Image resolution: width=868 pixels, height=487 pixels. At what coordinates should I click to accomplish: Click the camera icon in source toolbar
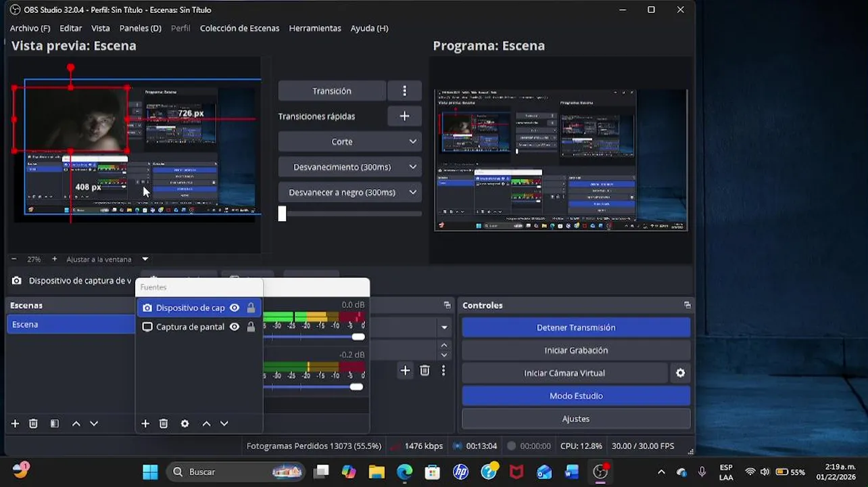click(17, 281)
